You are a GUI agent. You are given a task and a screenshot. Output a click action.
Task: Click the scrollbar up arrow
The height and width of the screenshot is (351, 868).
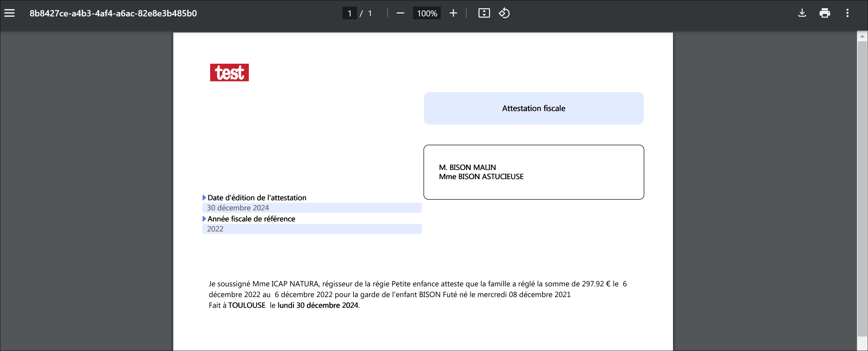[x=862, y=36]
